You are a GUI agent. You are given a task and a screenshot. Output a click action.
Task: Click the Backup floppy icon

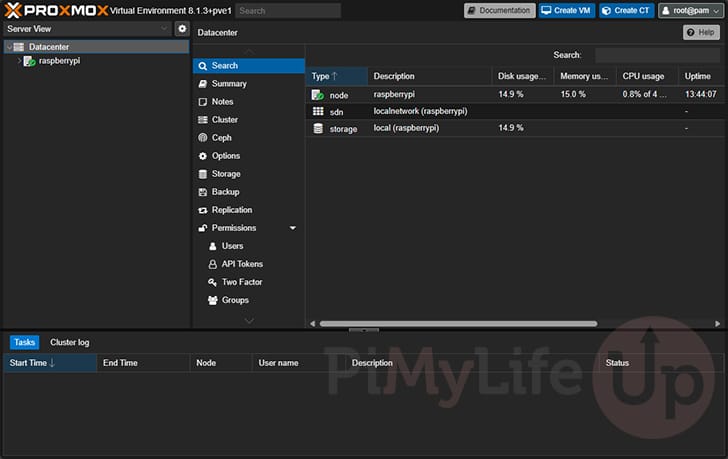point(202,192)
